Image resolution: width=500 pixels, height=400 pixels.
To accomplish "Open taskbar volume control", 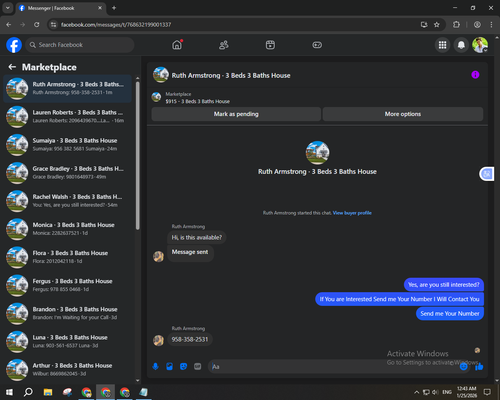I will coord(435,392).
